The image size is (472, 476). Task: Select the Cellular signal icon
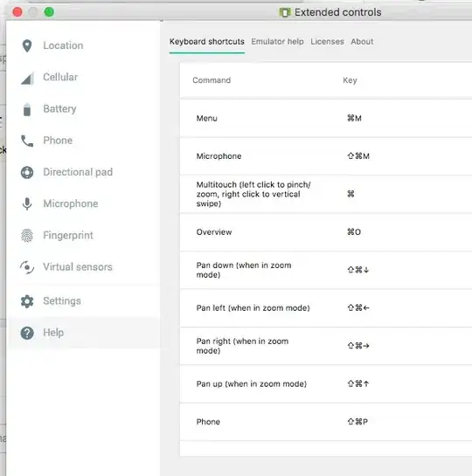27,78
